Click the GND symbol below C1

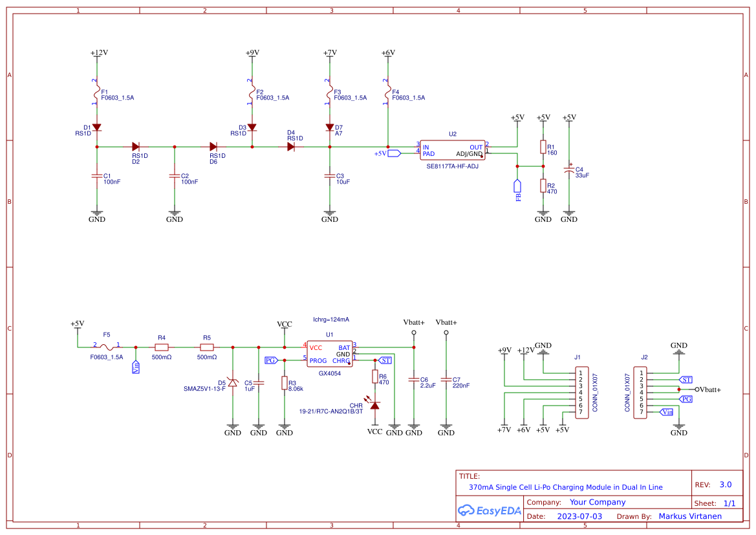(x=96, y=212)
